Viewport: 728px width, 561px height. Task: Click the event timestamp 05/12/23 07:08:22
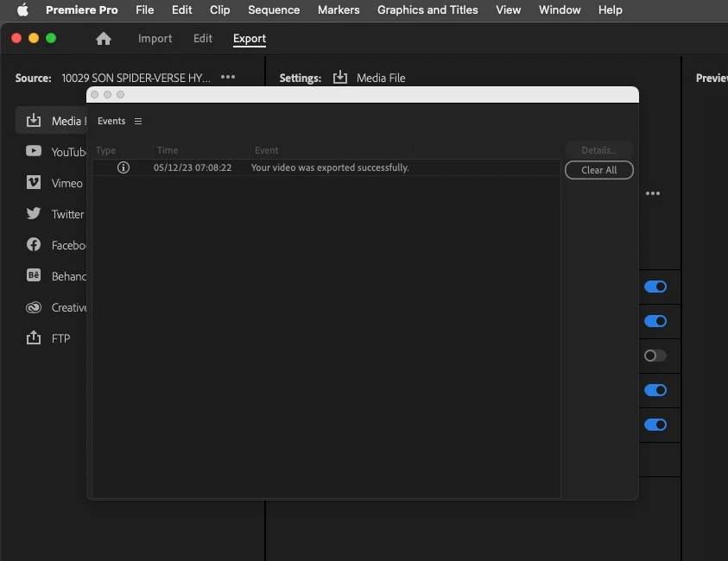(x=193, y=167)
